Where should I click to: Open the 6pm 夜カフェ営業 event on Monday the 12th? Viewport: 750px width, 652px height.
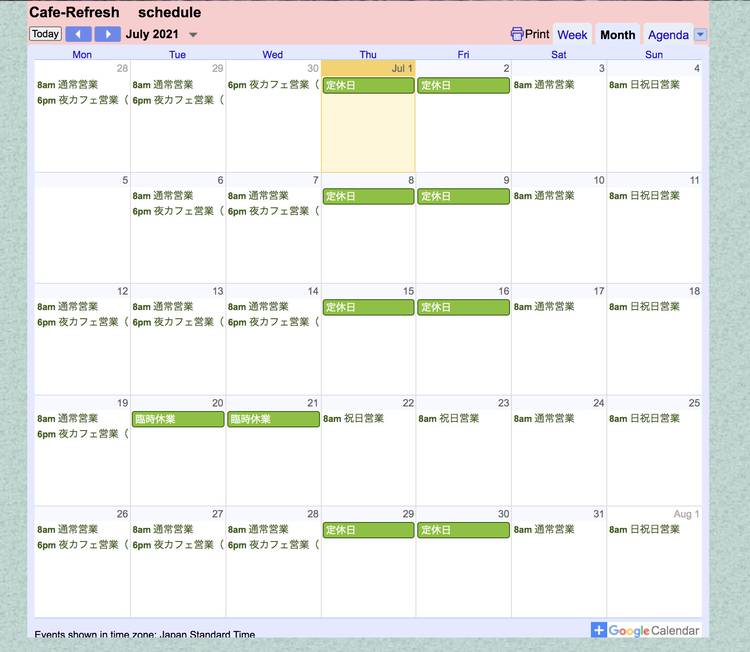(82, 323)
